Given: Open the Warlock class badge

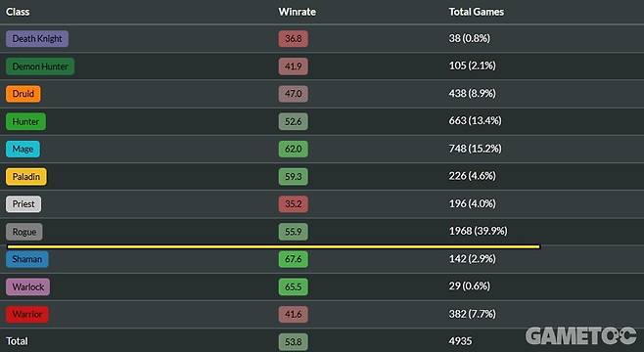Looking at the screenshot, I should click(x=28, y=286).
